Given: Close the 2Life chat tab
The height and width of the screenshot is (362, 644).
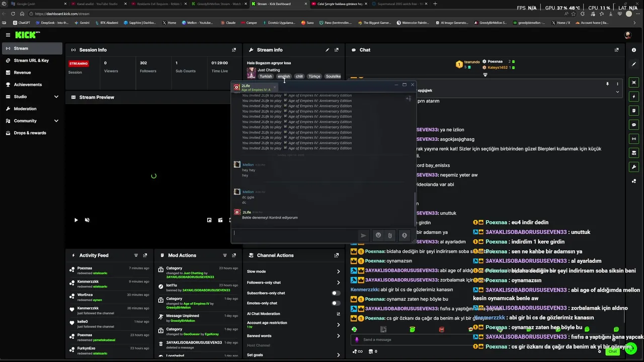Looking at the screenshot, I should pos(275,87).
